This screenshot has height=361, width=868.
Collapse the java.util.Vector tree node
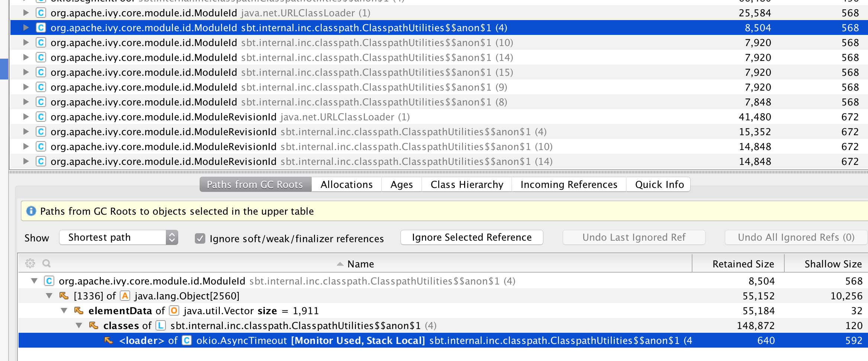click(x=63, y=311)
